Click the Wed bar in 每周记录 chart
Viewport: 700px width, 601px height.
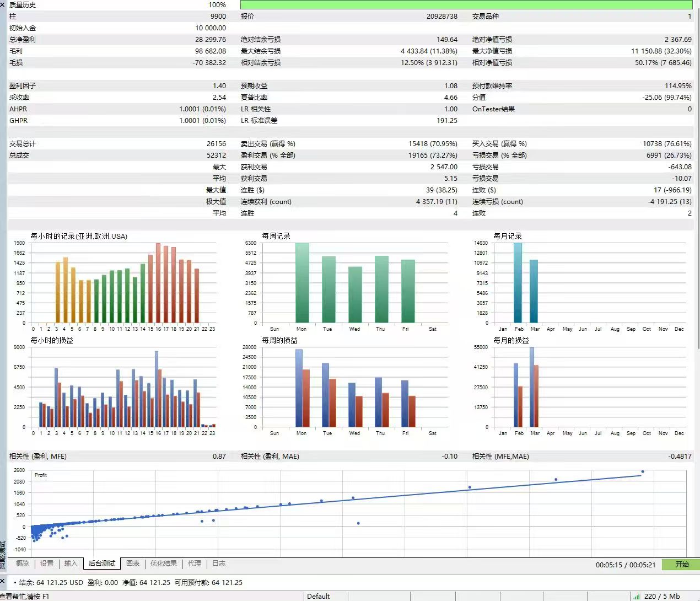pyautogui.click(x=355, y=294)
